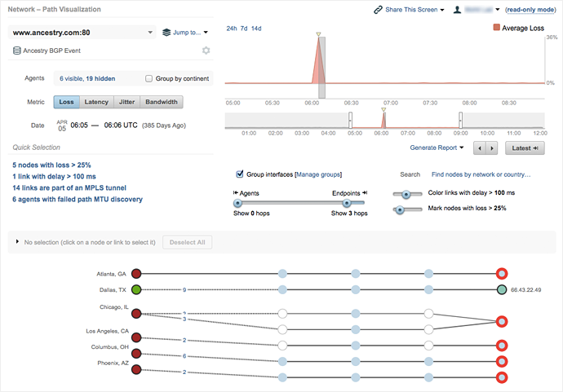
Task: Select the green Dallas, TX agent node
Action: point(136,289)
